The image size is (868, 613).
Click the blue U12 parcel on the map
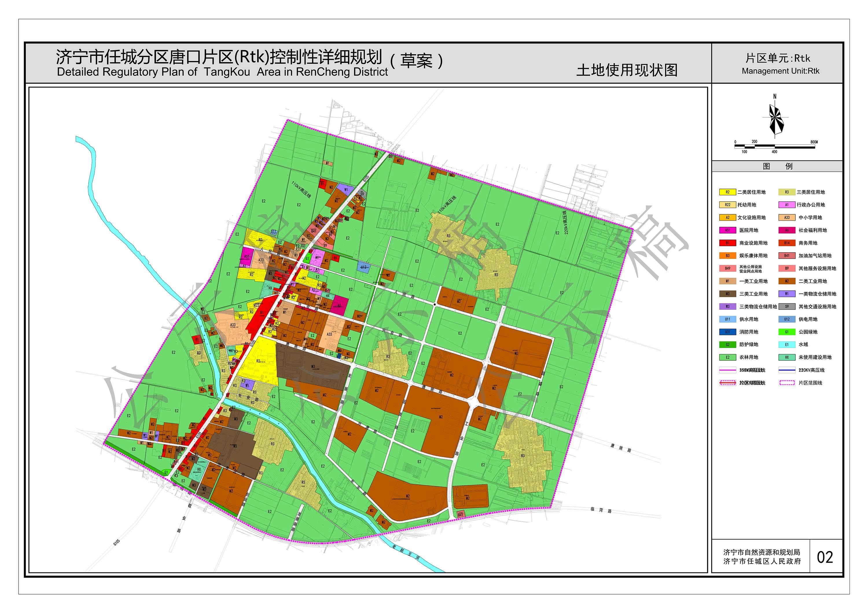363,267
